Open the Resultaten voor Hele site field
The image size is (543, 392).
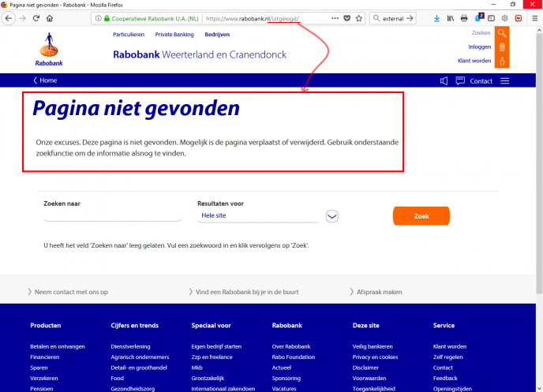[x=258, y=215]
